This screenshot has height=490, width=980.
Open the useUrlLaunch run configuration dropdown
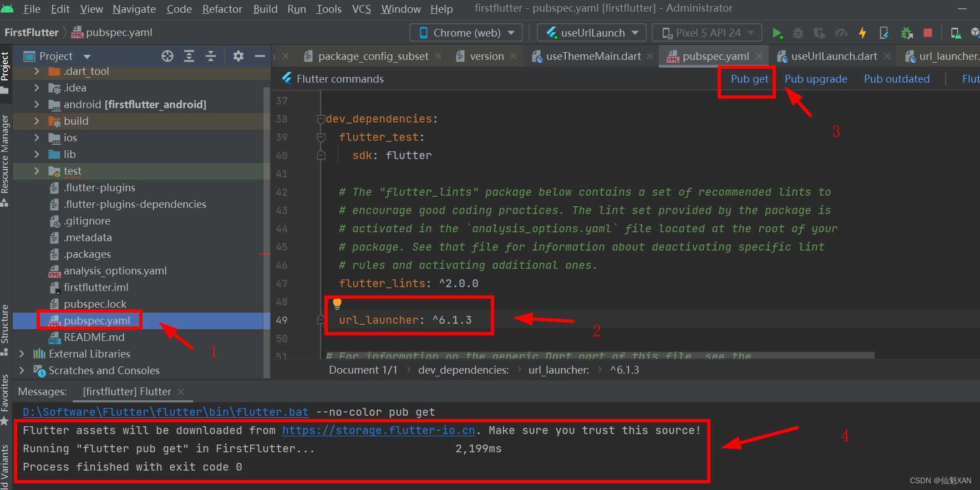coord(592,33)
